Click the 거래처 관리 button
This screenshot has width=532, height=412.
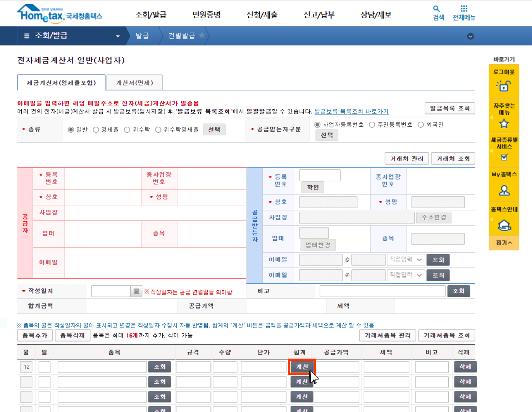pos(406,159)
